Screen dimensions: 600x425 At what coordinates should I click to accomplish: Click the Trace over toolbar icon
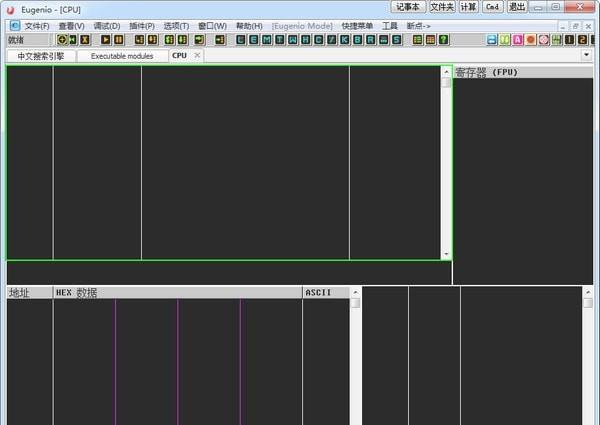pos(183,39)
